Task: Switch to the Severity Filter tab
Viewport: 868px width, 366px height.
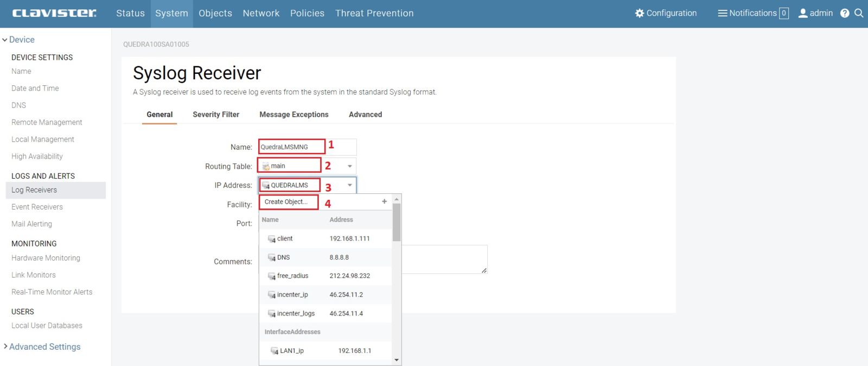Action: [216, 115]
